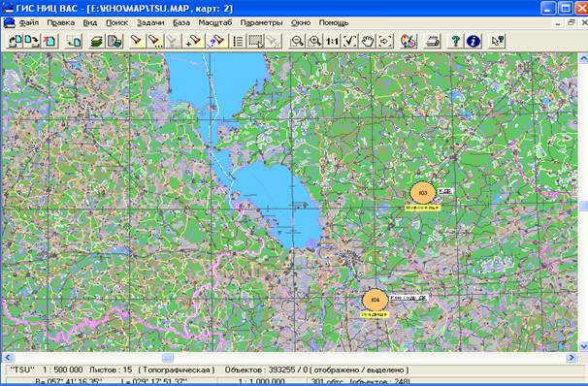This screenshot has height=386, width=588.
Task: Click the Топографическая status bar text
Action: [177, 370]
